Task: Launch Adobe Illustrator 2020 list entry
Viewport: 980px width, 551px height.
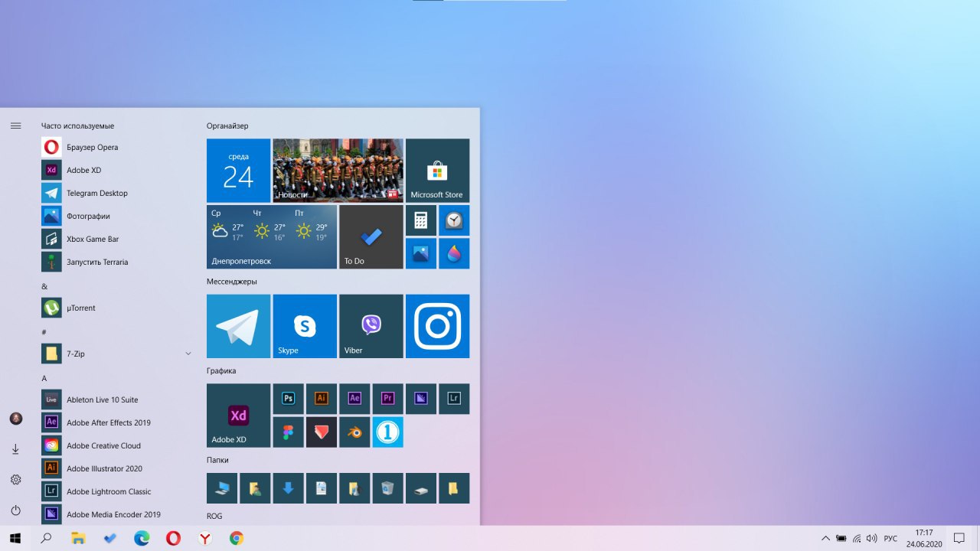Action: 116,468
